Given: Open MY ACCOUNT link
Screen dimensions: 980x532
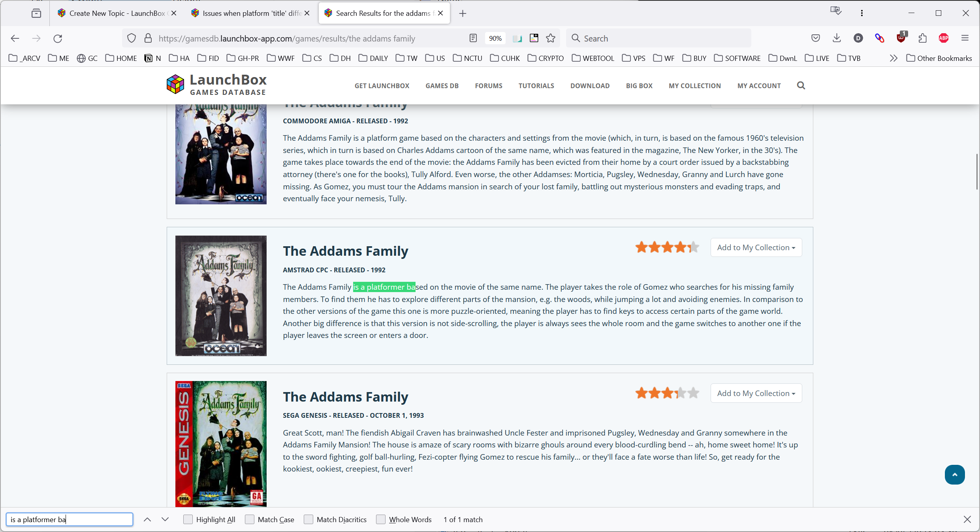Looking at the screenshot, I should 759,86.
